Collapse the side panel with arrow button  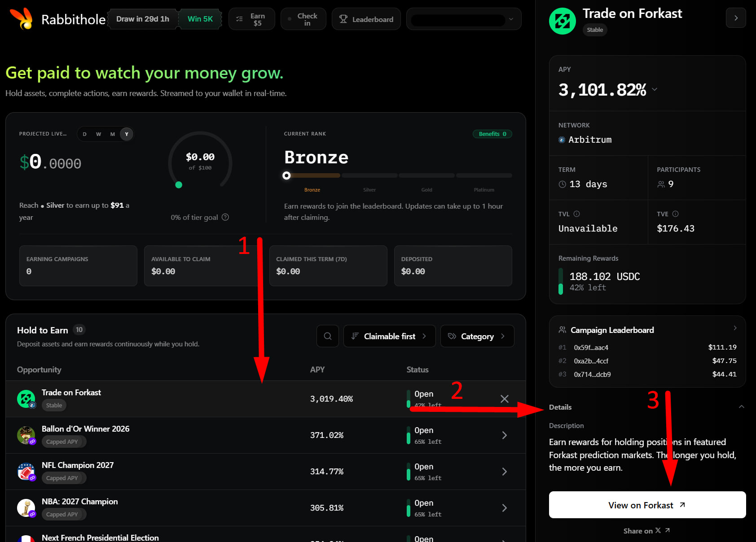(736, 18)
